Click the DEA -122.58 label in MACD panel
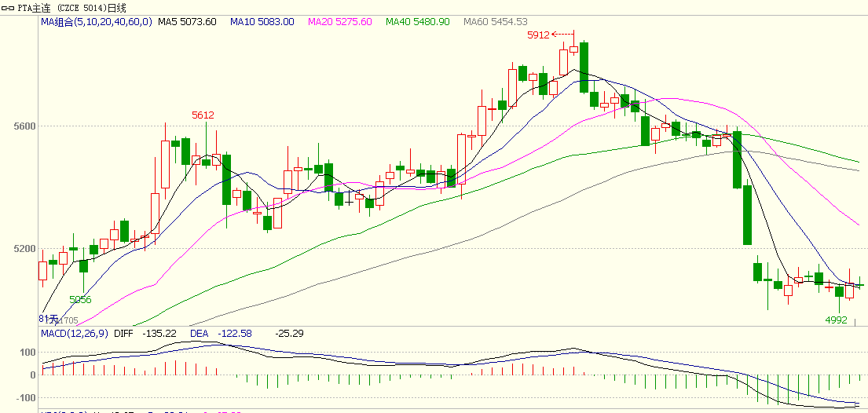This screenshot has height=413, width=868. pyautogui.click(x=221, y=333)
